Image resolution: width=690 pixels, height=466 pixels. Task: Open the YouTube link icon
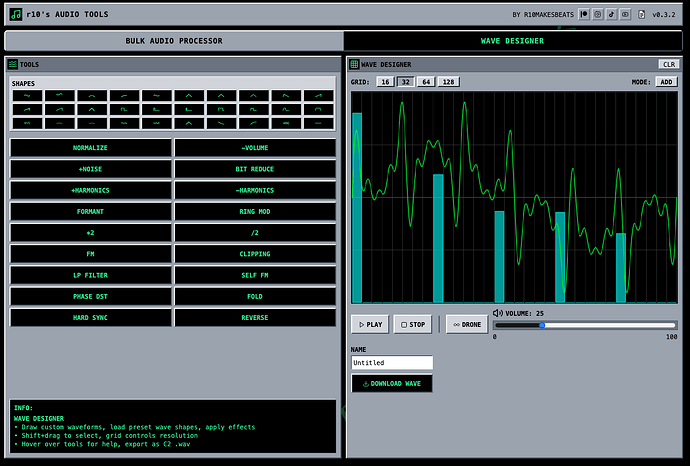tap(625, 15)
